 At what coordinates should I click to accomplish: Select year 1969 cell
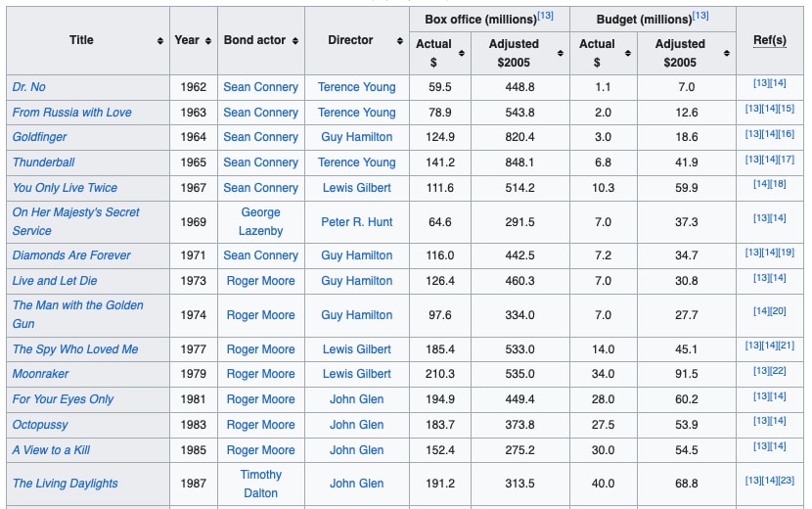pyautogui.click(x=193, y=222)
